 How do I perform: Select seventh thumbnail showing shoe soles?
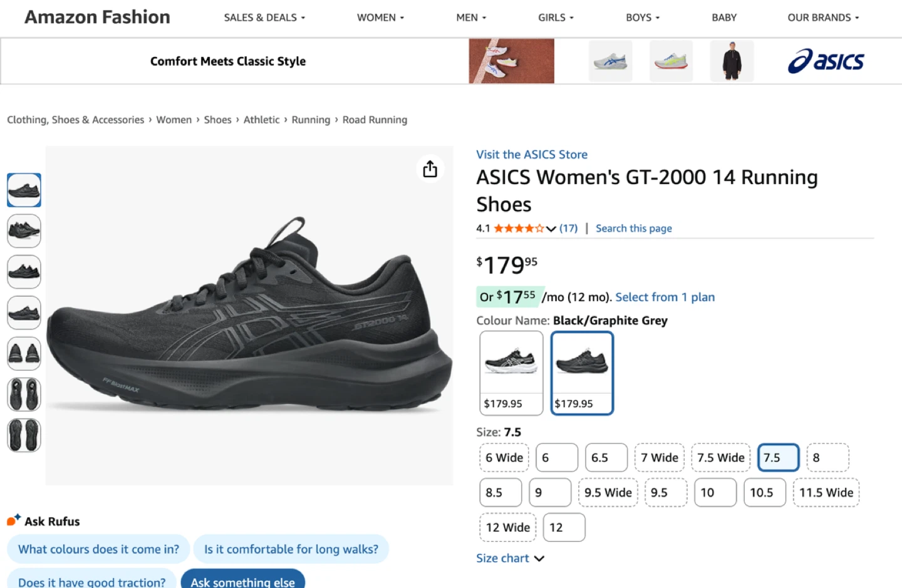24,435
